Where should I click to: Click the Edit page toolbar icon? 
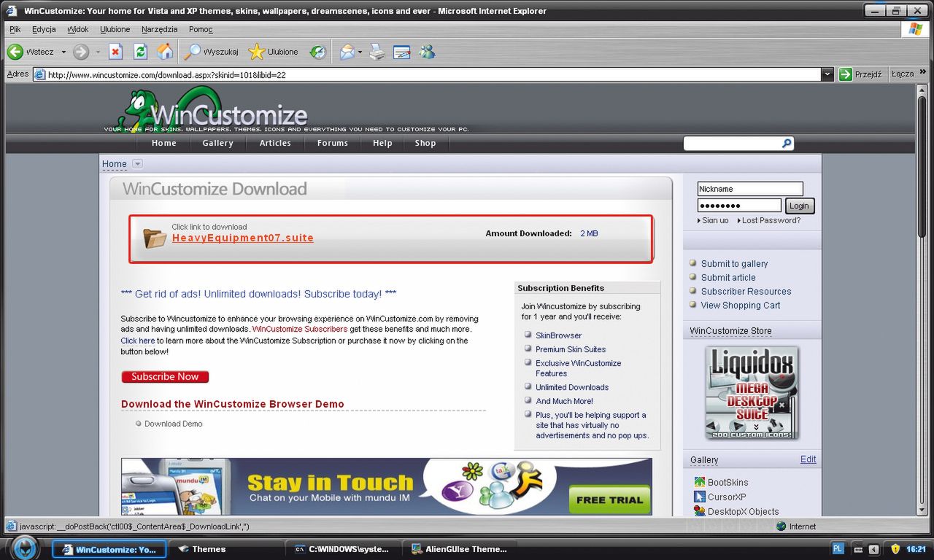coord(401,52)
